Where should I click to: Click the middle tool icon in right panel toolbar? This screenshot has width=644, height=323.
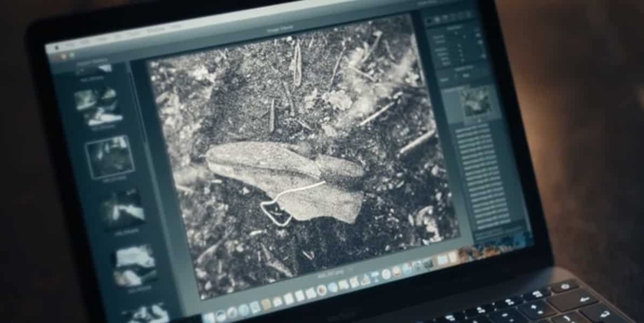click(449, 17)
